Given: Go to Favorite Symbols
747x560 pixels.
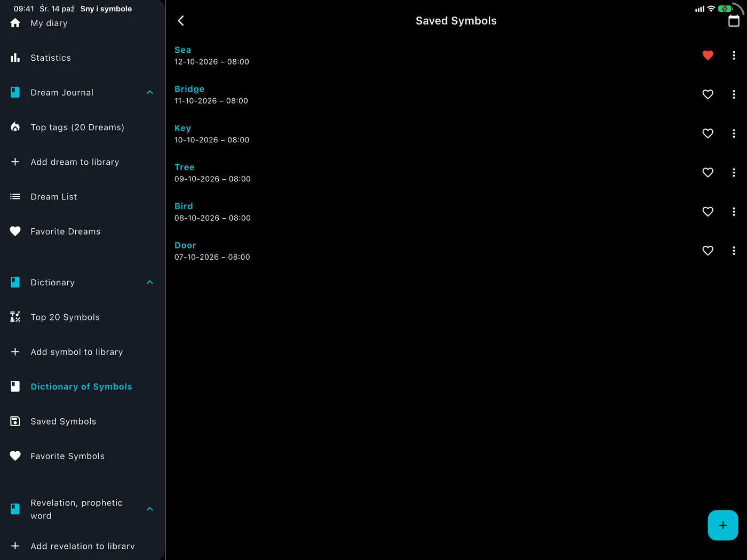Looking at the screenshot, I should coord(82,456).
